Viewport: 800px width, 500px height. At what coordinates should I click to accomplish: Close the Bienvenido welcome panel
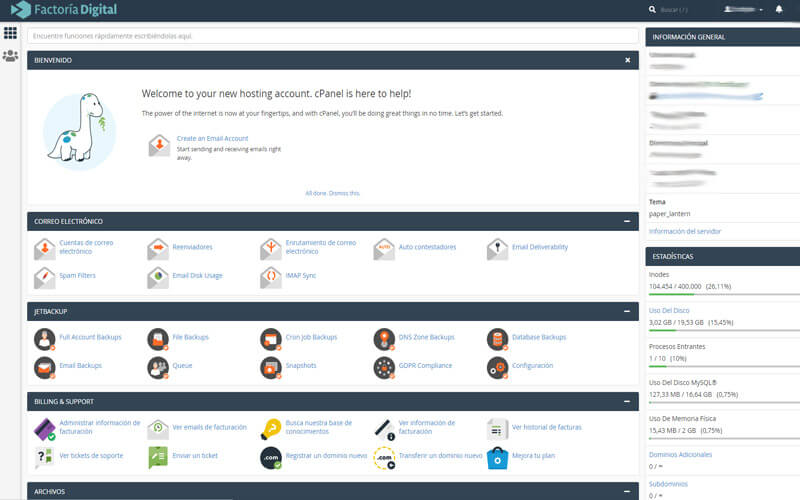628,60
